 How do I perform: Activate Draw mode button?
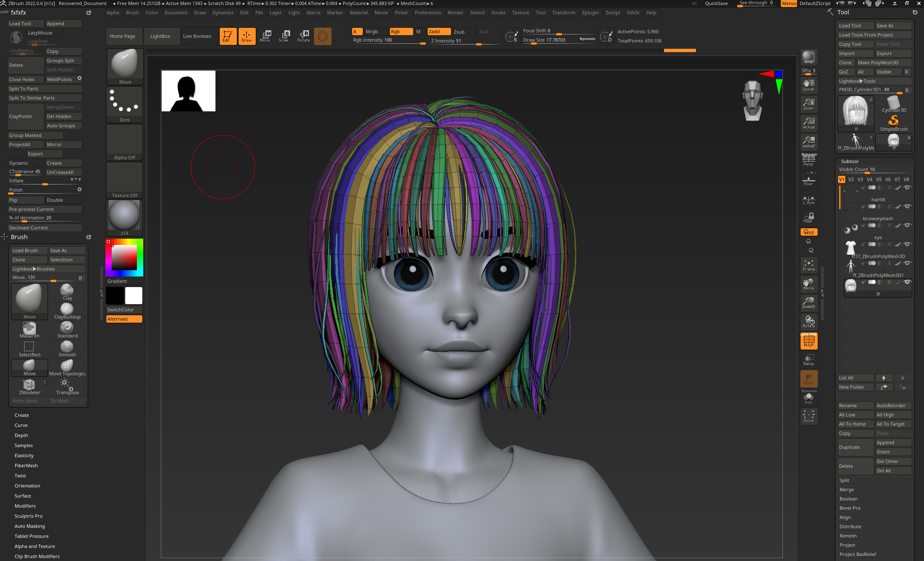tap(247, 36)
